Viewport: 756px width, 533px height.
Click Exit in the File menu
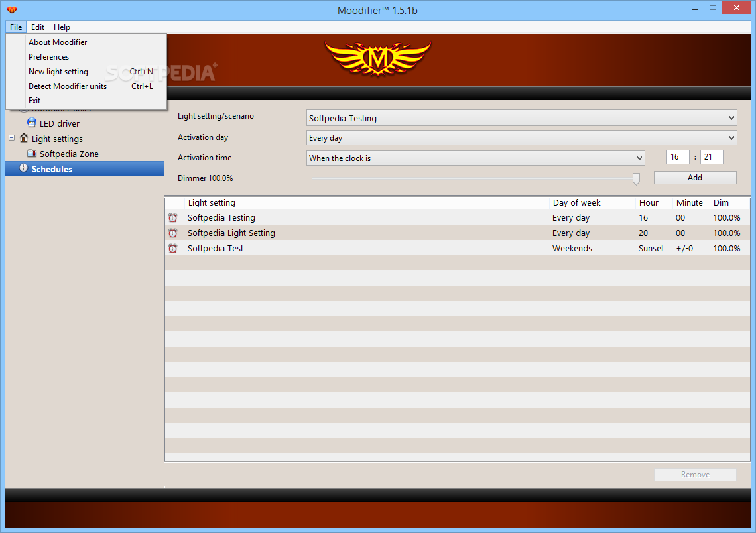87,100
